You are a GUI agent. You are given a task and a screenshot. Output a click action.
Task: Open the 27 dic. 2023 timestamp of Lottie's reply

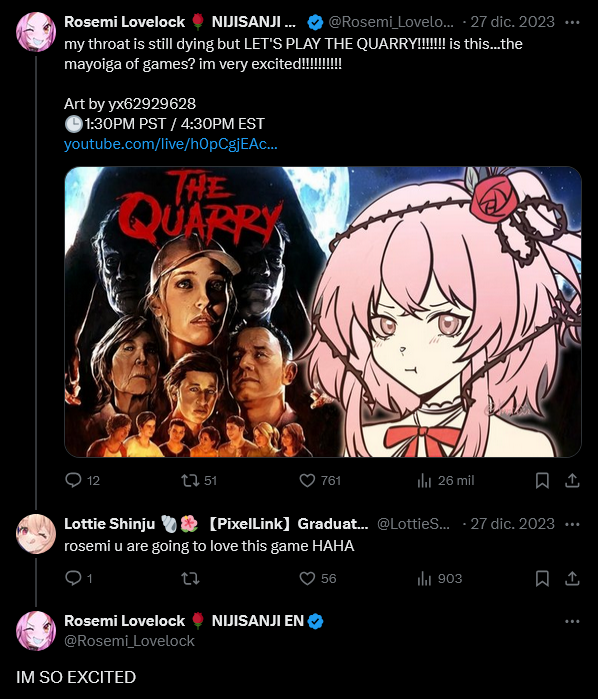[512, 524]
